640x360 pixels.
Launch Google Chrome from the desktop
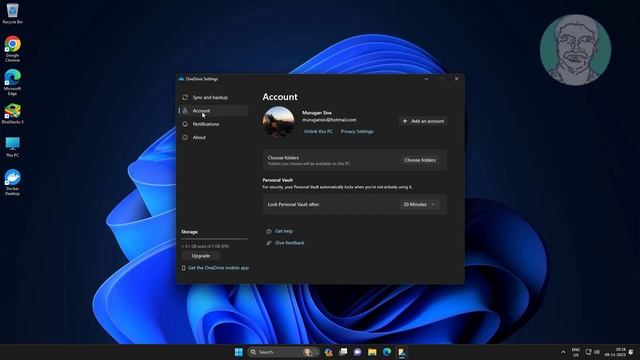point(12,49)
